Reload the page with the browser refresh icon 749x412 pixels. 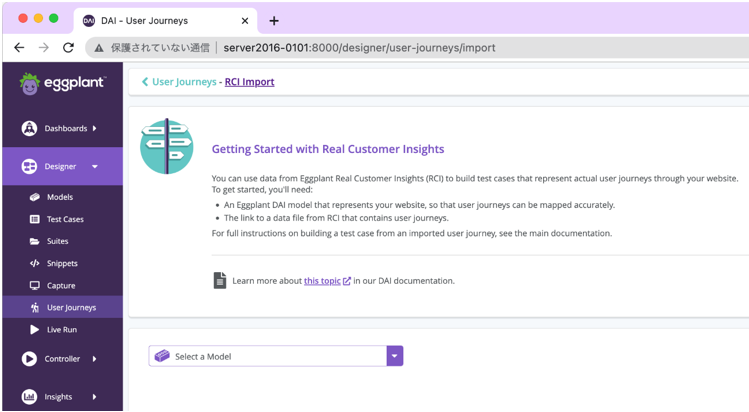point(68,47)
